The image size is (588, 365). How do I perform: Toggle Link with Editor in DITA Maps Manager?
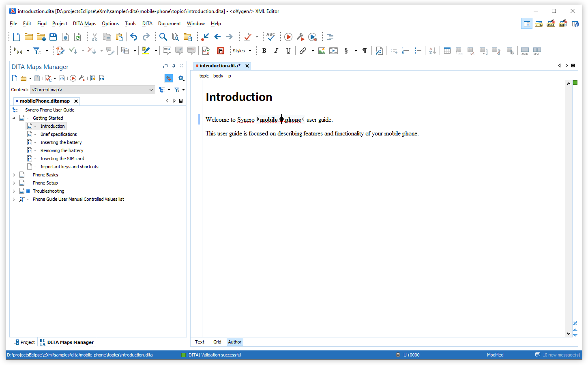pos(169,78)
